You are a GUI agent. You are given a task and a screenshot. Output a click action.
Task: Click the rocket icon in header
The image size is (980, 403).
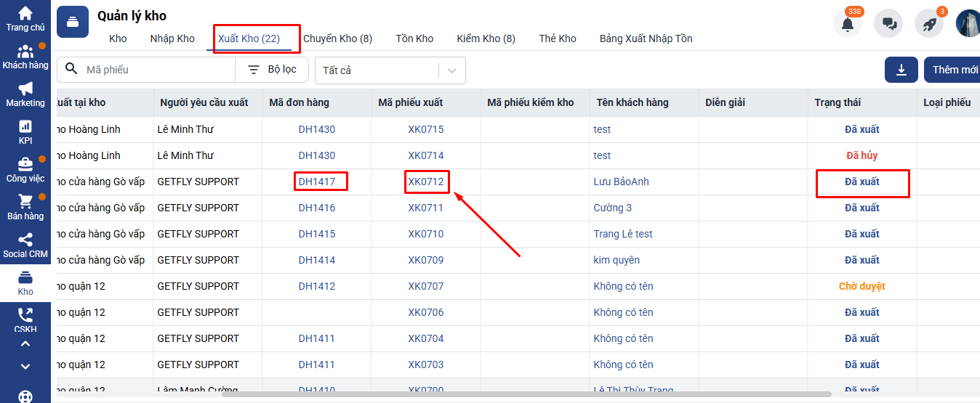(929, 24)
